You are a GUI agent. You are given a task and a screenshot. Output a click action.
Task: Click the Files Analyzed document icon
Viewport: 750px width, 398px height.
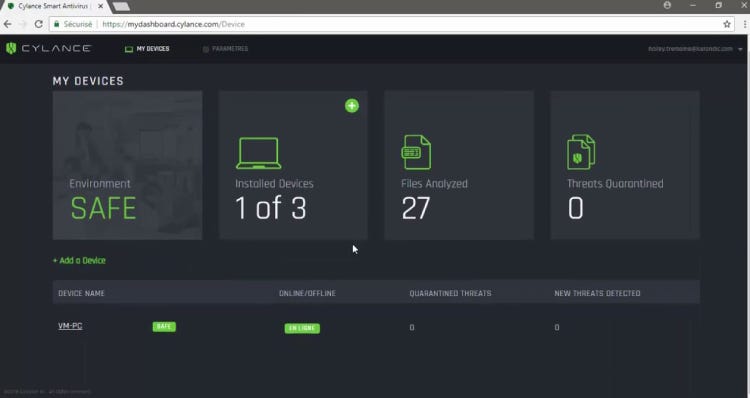tap(416, 152)
